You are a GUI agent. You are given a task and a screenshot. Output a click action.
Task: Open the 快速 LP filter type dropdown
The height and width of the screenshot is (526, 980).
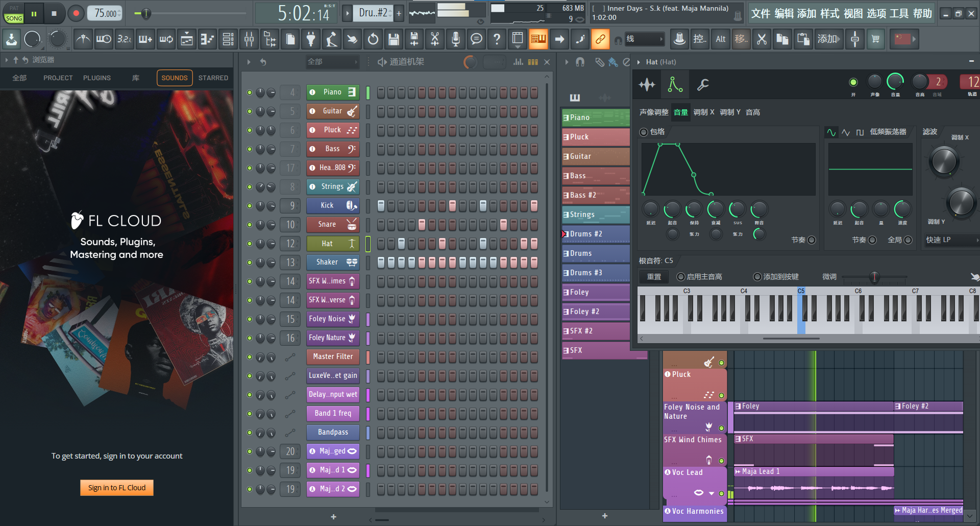click(952, 240)
